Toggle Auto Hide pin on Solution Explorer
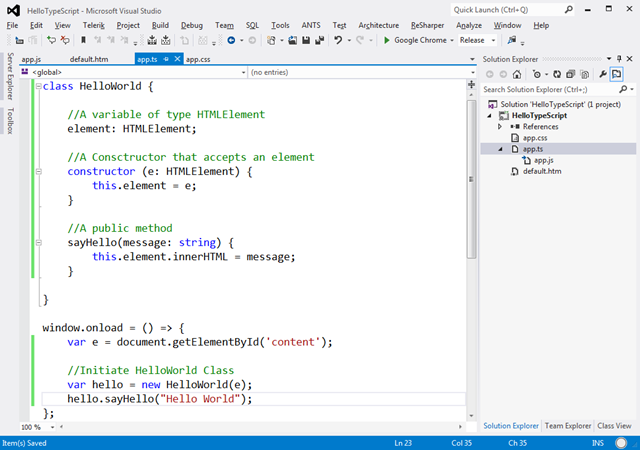Screen dimensions: 640x450 pyautogui.click(x=619, y=59)
